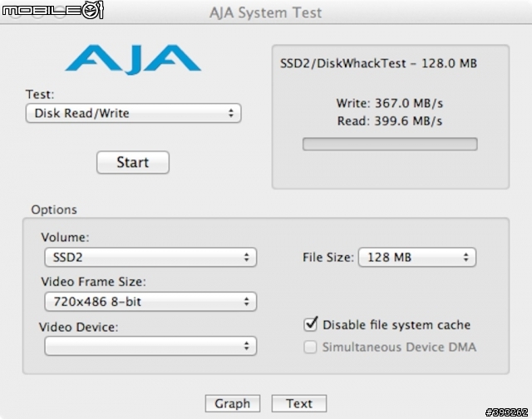Click the Graph button
Viewport: 532px width, 419px height.
tap(233, 403)
